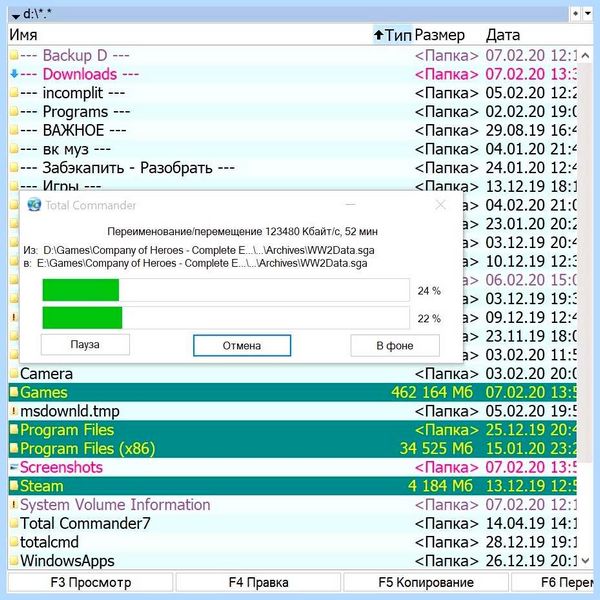Click the вк муз folder icon

(x=14, y=149)
